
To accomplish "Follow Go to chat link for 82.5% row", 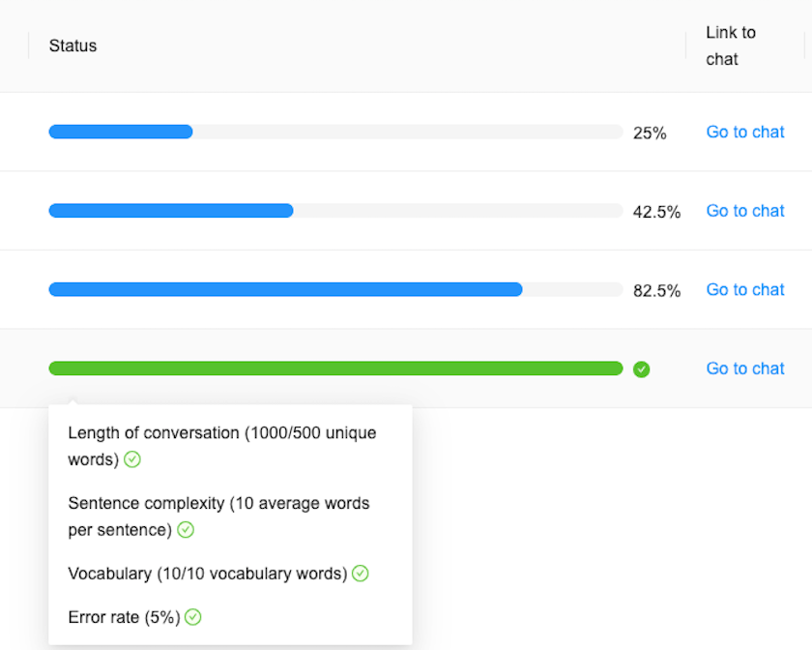I will tap(744, 289).
